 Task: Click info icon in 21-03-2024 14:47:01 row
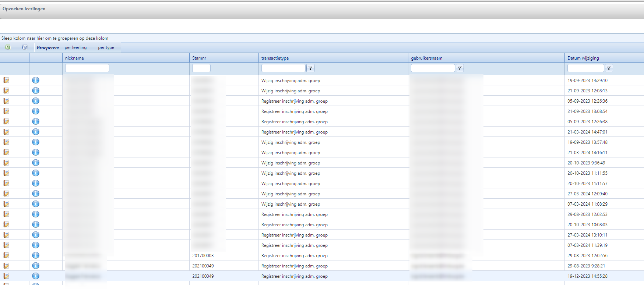click(x=36, y=132)
